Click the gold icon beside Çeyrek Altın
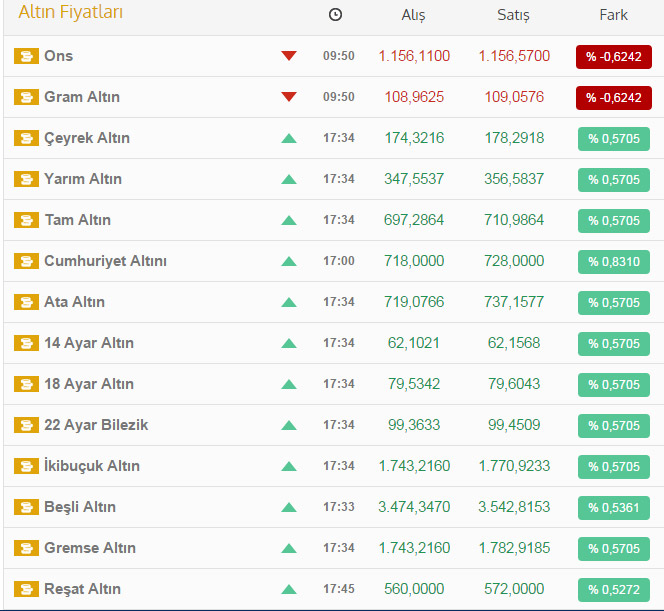This screenshot has height=611, width=664. pyautogui.click(x=26, y=138)
